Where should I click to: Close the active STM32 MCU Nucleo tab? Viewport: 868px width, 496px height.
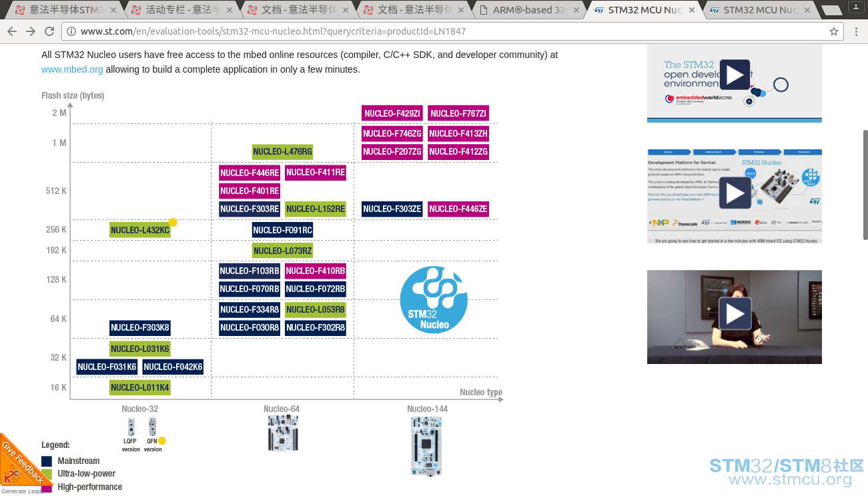click(x=691, y=10)
